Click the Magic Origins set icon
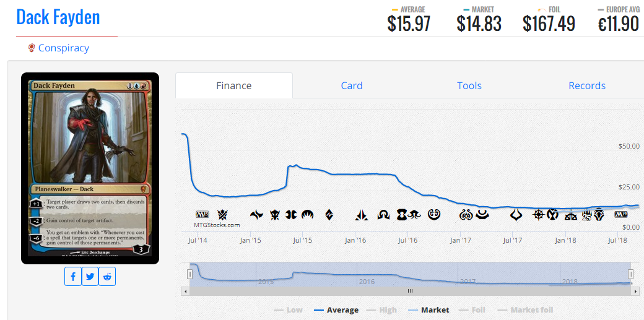The height and width of the screenshot is (320, 644). click(308, 214)
